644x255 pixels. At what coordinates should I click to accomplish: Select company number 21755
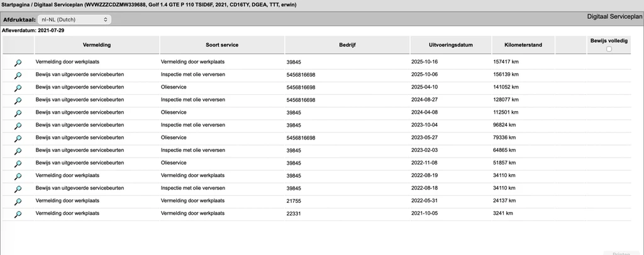[x=294, y=201]
